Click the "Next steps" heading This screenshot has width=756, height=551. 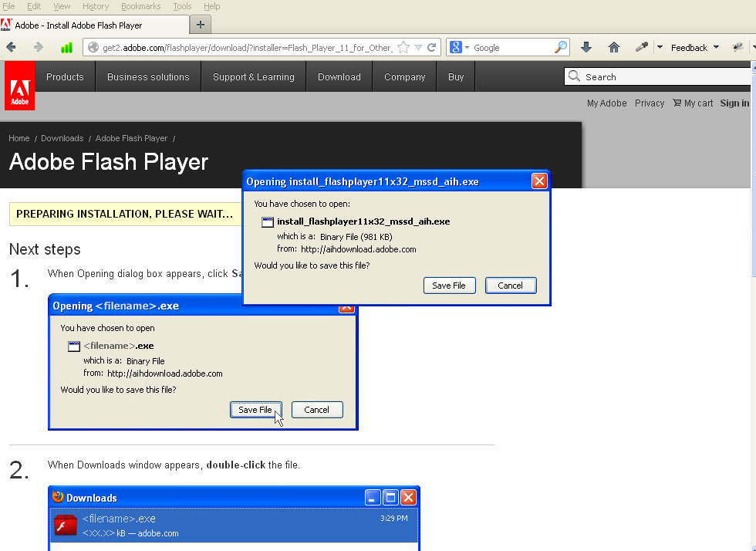[x=45, y=249]
